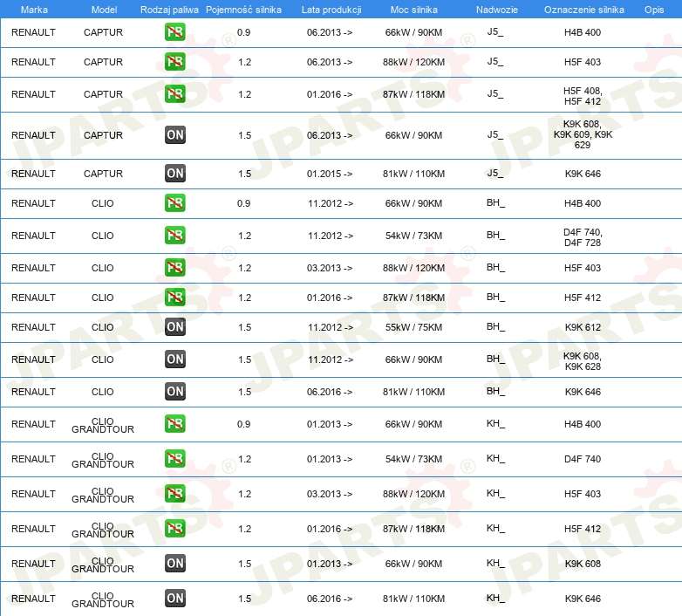Click the ON icon in Clio Grandtour K9K 646 row

[x=174, y=599]
